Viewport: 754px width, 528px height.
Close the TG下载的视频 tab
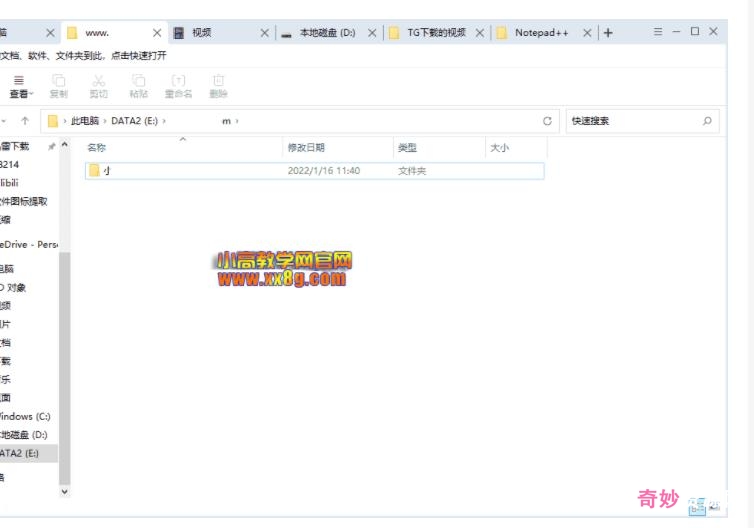479,33
